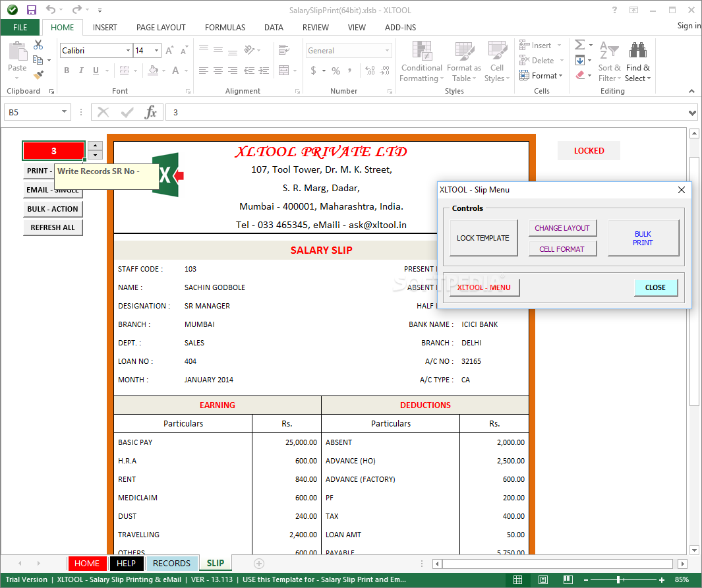
Task: Switch to the INSERT ribbon tab
Action: 105,27
